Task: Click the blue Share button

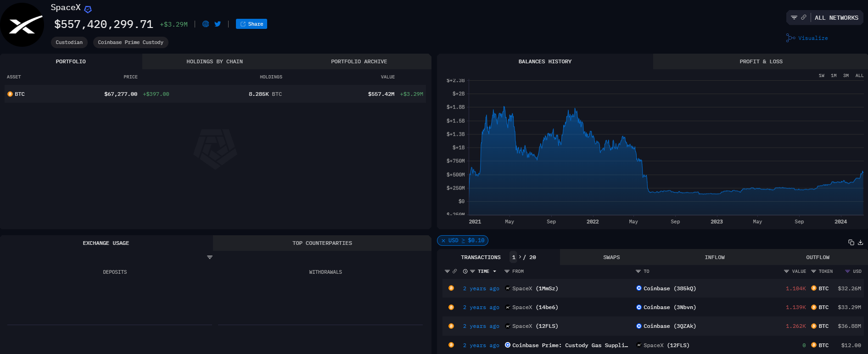Action: tap(252, 24)
